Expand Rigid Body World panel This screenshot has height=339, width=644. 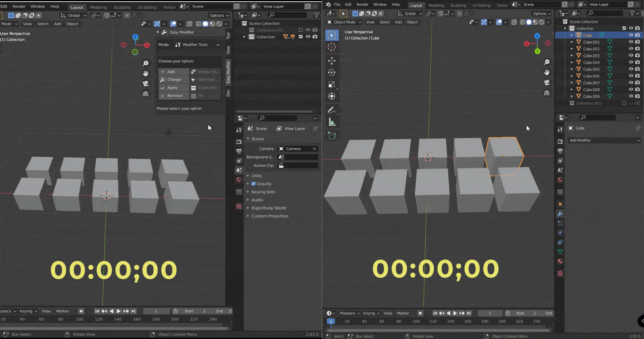[269, 208]
